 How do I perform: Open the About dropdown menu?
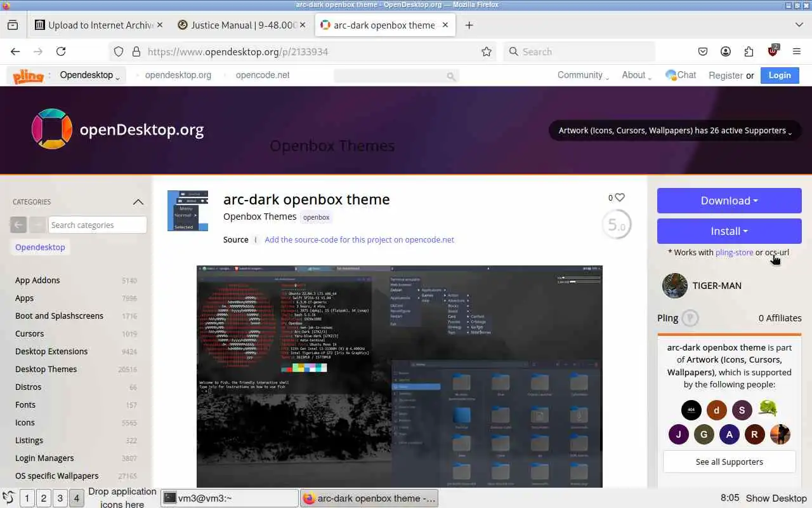tap(636, 75)
